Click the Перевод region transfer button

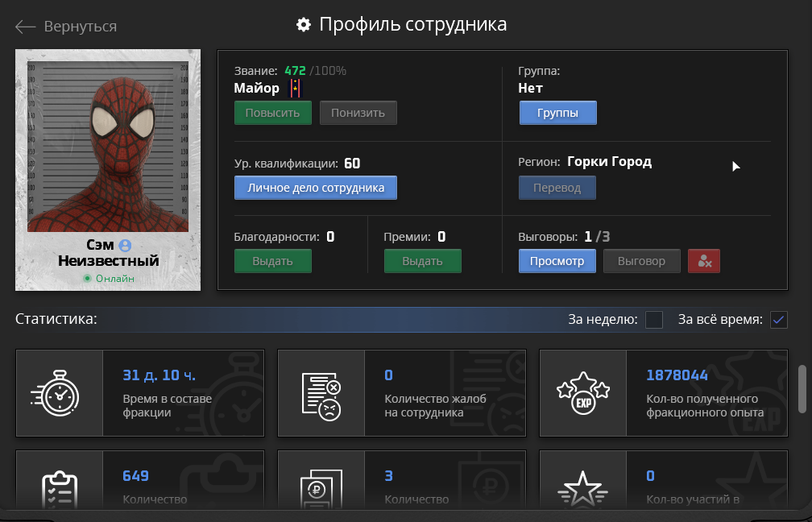point(557,188)
